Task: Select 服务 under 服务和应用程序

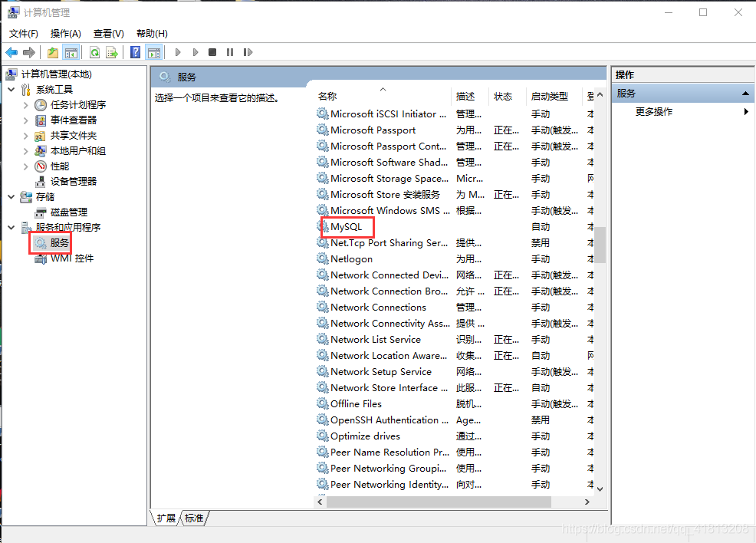Action: (59, 242)
